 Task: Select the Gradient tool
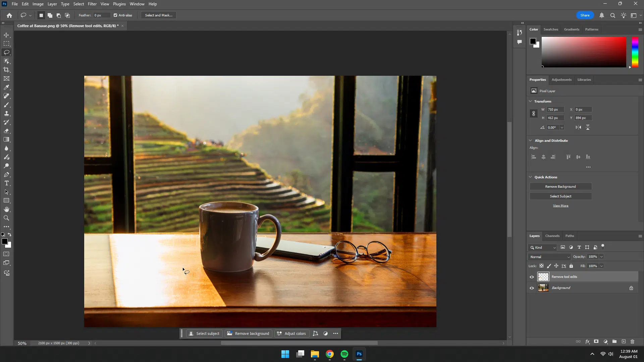(6, 139)
